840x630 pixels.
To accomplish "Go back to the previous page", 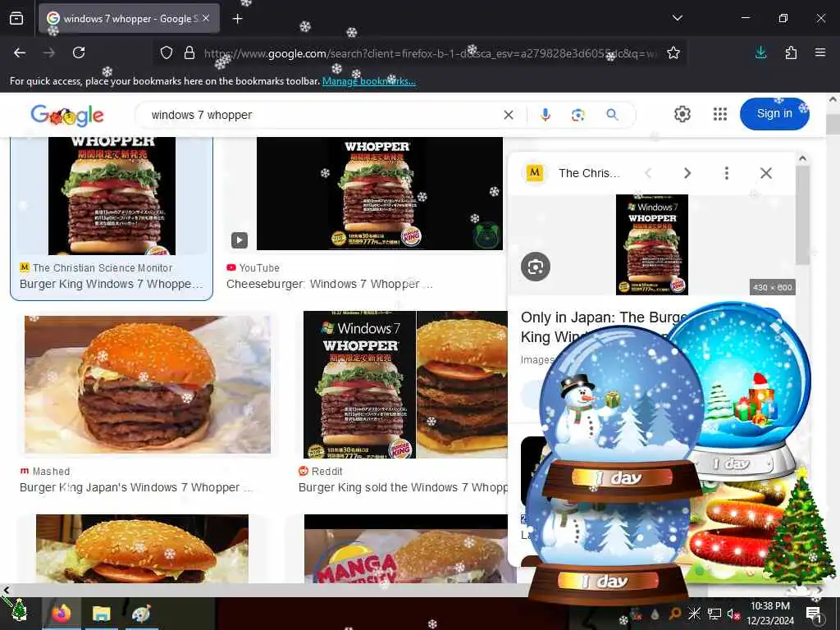I will point(20,52).
